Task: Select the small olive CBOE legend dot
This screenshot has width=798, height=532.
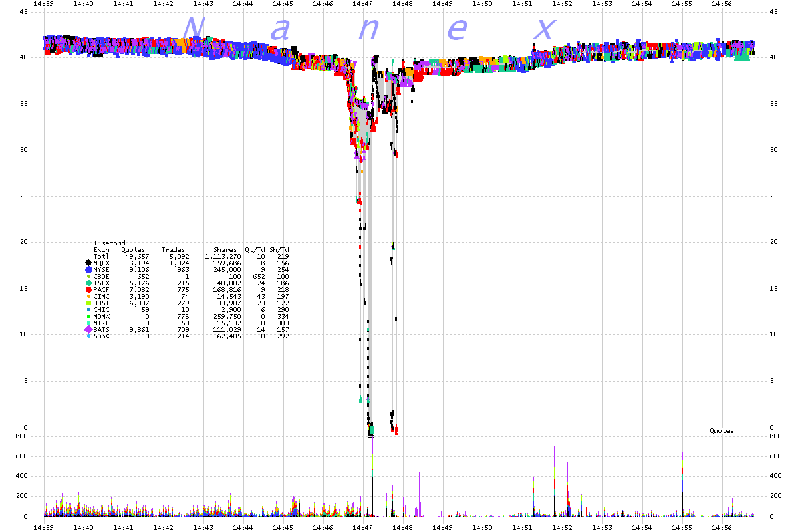Action: point(88,276)
